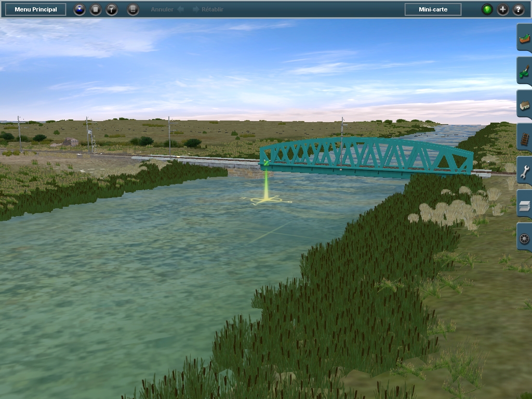Open the Layers stack tab
The height and width of the screenshot is (399, 532).
[525, 204]
